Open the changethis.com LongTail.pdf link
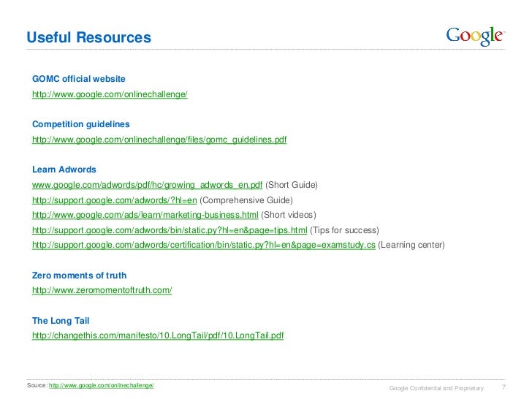 [158, 335]
